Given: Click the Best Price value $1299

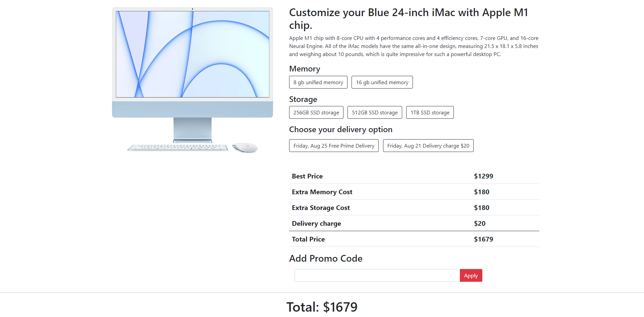Looking at the screenshot, I should pos(483,176).
